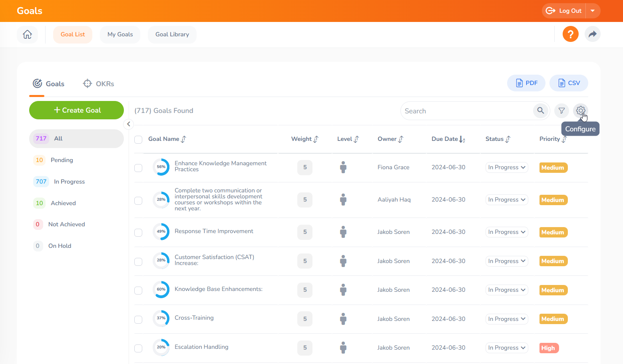Click Medium priority badge on Cross-Training
The height and width of the screenshot is (364, 623).
pyautogui.click(x=553, y=319)
